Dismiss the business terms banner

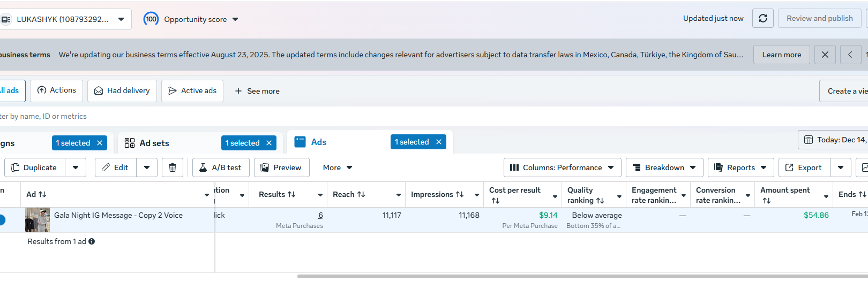825,55
